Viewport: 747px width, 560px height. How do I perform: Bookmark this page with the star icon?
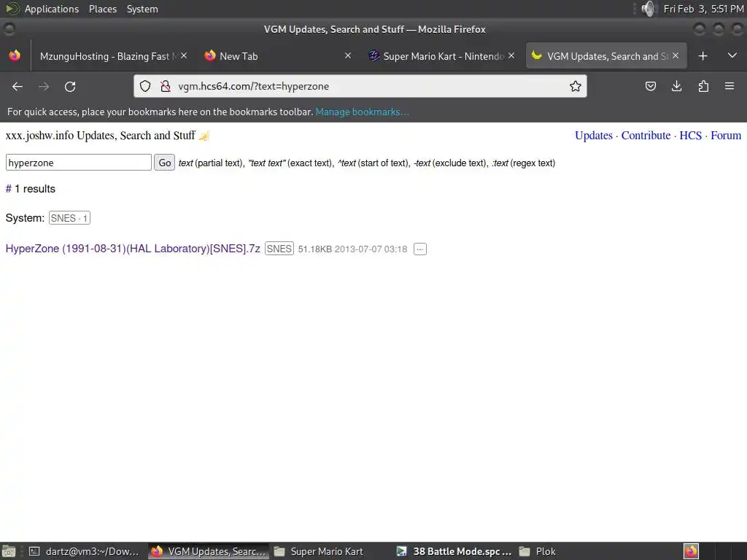tap(576, 86)
